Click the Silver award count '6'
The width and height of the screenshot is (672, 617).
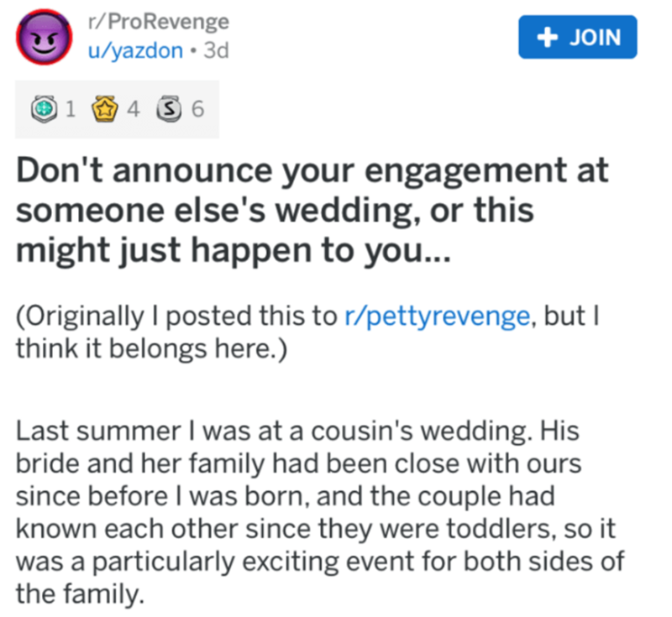(x=199, y=109)
